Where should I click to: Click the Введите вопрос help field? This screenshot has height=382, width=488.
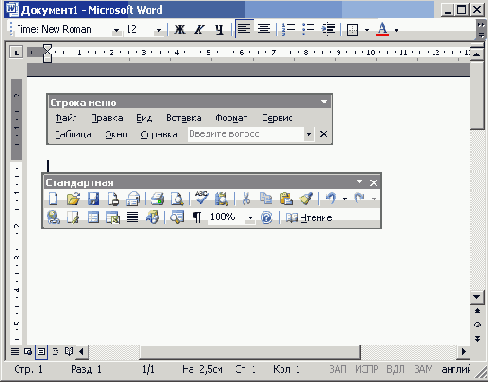pos(246,134)
